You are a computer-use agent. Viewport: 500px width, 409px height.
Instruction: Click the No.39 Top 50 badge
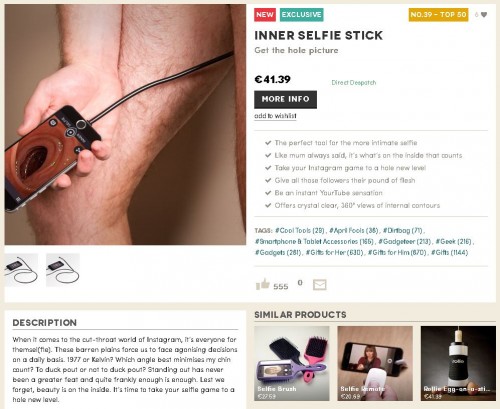(438, 15)
